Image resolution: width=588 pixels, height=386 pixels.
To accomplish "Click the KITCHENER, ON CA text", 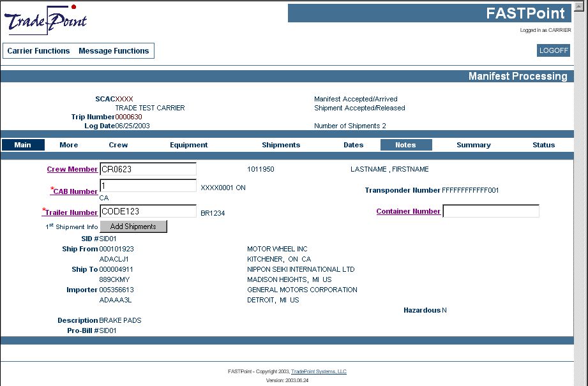I will click(x=280, y=259).
